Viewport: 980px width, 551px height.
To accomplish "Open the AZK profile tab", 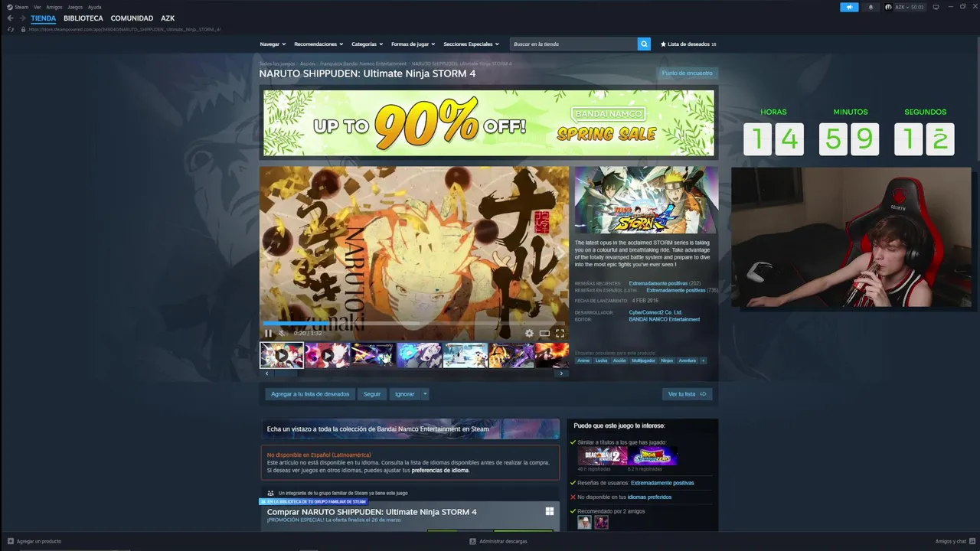I will pyautogui.click(x=168, y=18).
